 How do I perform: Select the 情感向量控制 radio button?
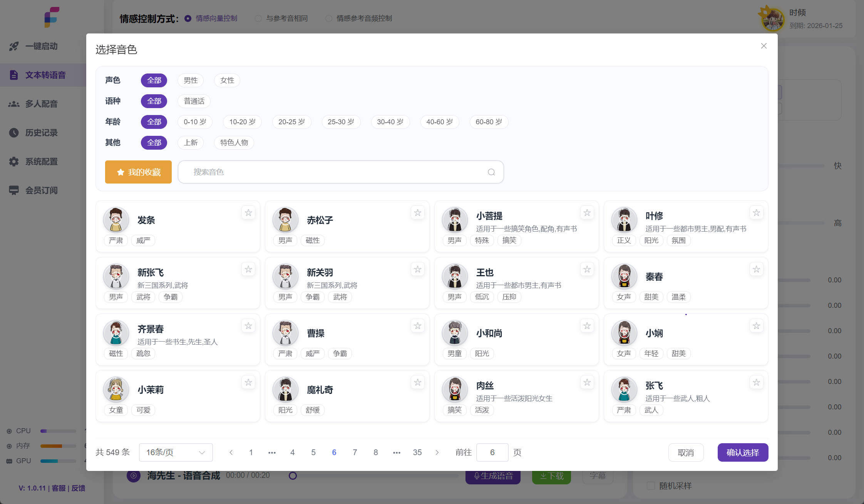pos(188,18)
